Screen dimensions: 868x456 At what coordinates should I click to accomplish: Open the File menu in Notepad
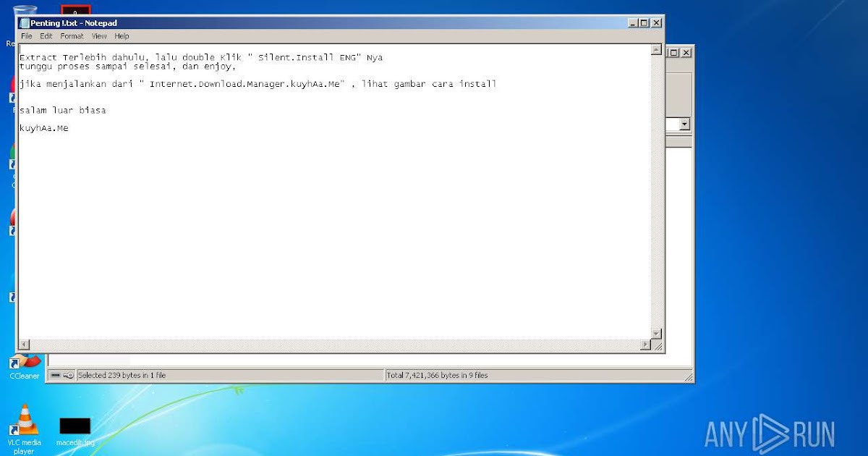point(27,35)
